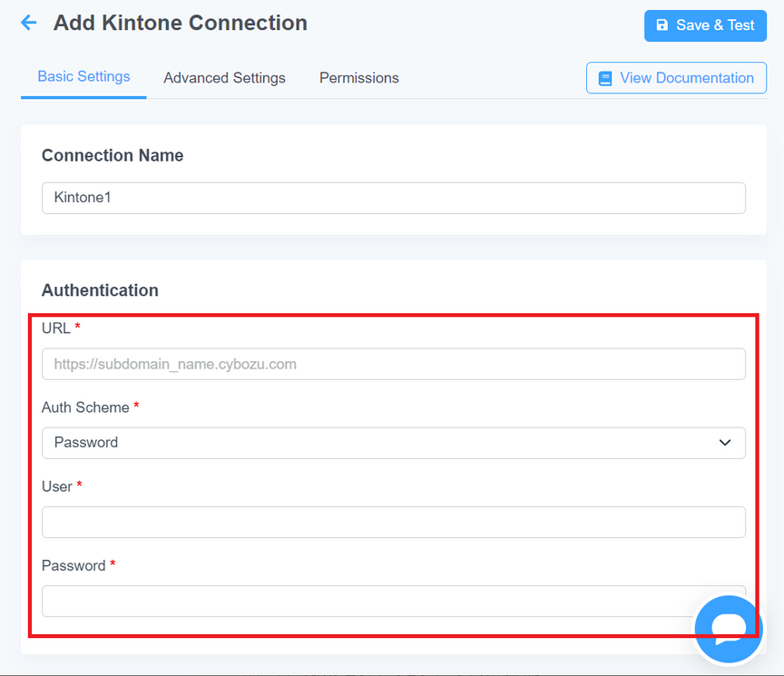Image resolution: width=784 pixels, height=676 pixels.
Task: Click the Save & Test button
Action: click(x=705, y=25)
